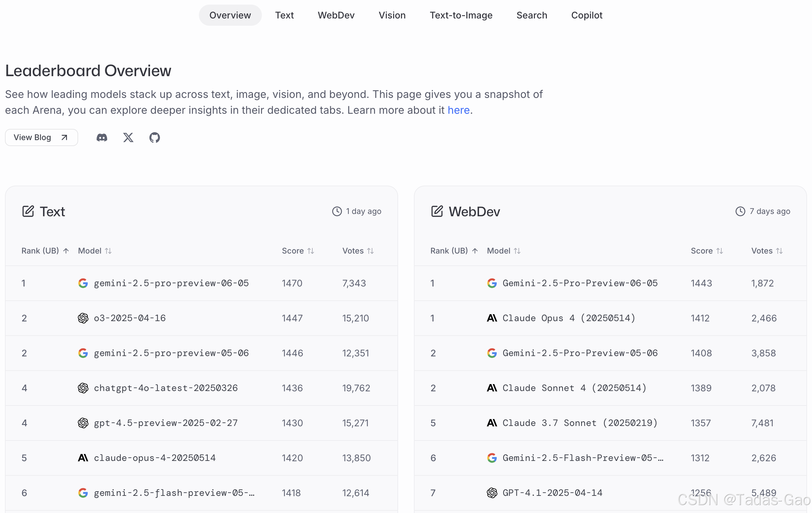
Task: Click model name o3-2025-04-16
Action: coord(130,318)
